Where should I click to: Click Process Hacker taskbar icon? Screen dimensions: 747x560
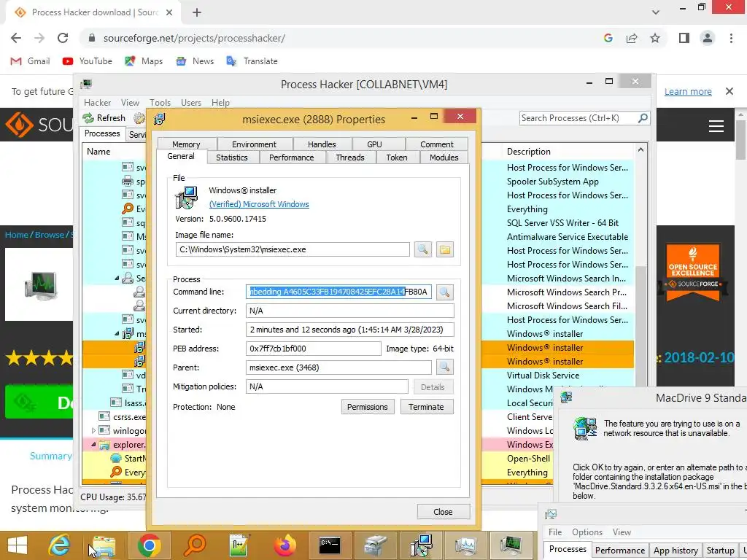[511, 545]
